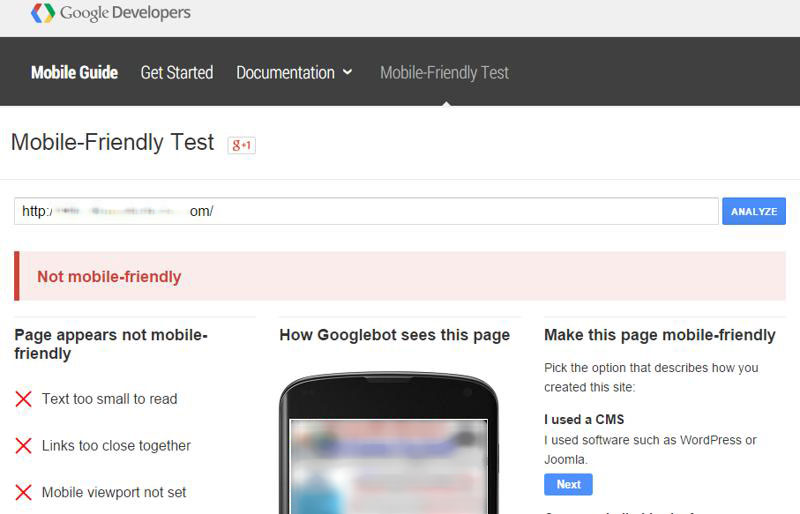This screenshot has height=514, width=800.
Task: Click the Not mobile-friendly result banner
Action: 400,276
